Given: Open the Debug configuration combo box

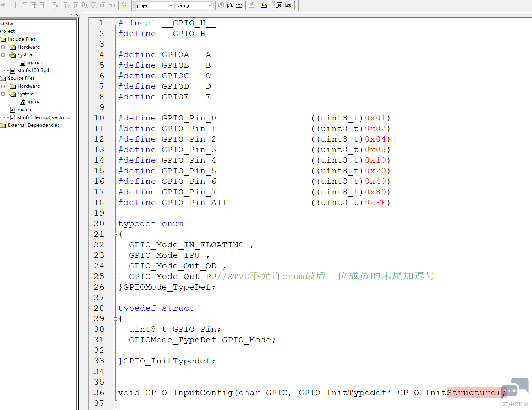Looking at the screenshot, I should (x=194, y=5).
